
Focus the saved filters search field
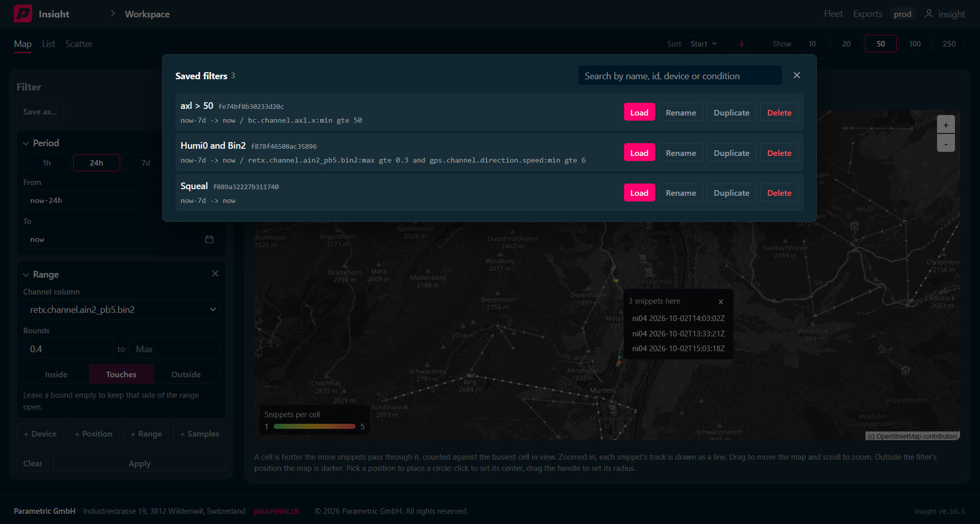point(680,76)
